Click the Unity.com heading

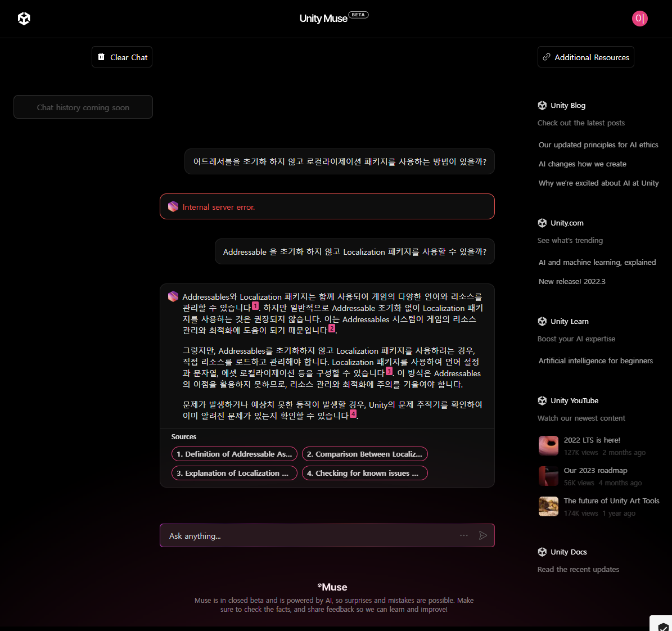pyautogui.click(x=567, y=223)
